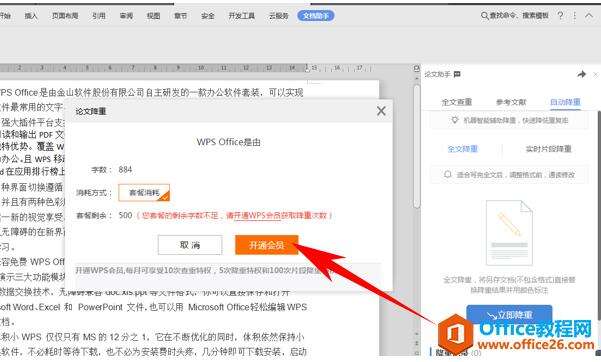Image resolution: width=601 pixels, height=362 pixels.
Task: Open the vertical dots more menu
Action: point(574,16)
